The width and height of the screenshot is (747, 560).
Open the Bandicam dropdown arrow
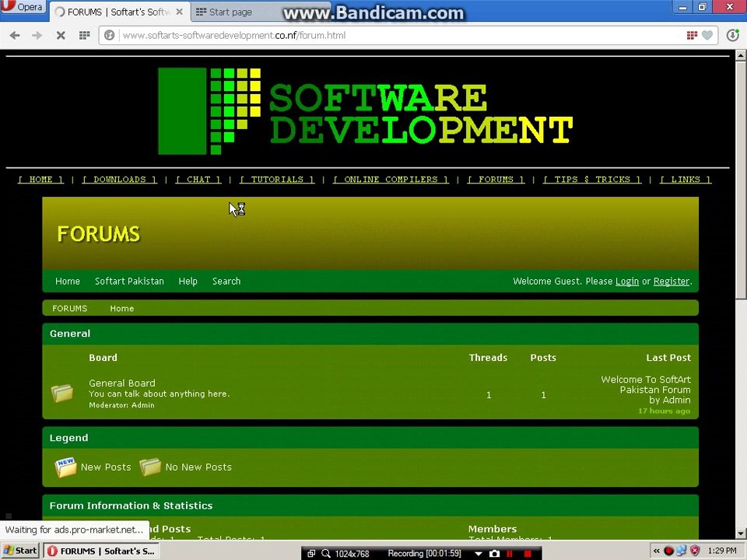[x=479, y=554]
